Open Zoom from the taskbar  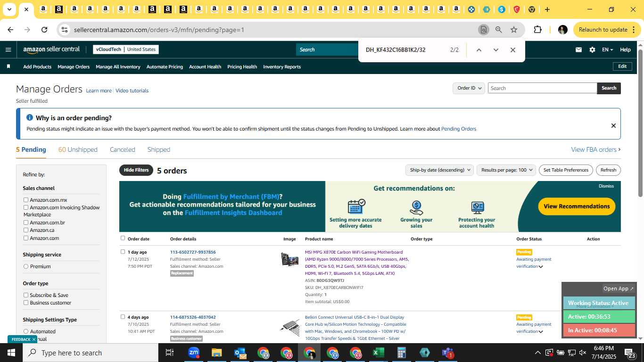pyautogui.click(x=193, y=353)
